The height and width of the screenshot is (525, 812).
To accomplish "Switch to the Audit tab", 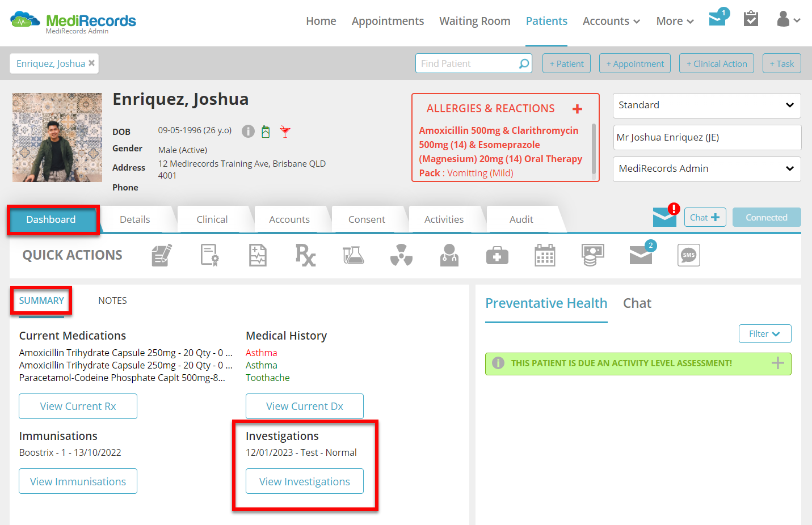I will (x=521, y=219).
